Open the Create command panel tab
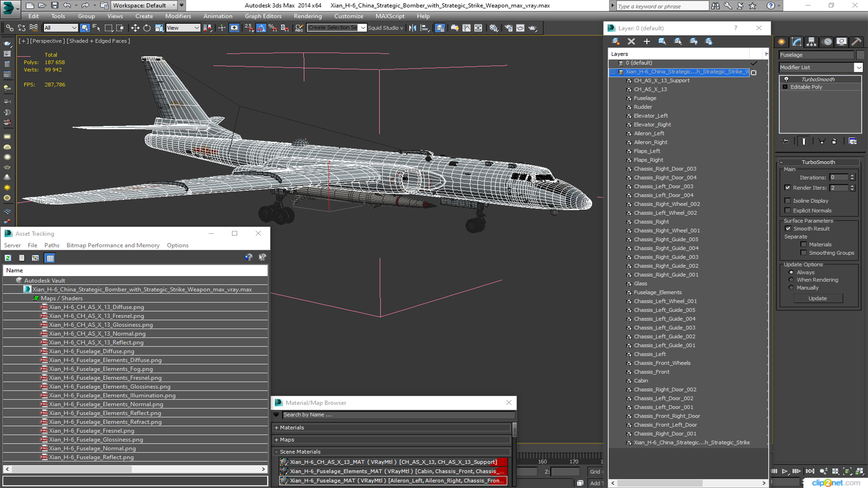 (x=782, y=42)
